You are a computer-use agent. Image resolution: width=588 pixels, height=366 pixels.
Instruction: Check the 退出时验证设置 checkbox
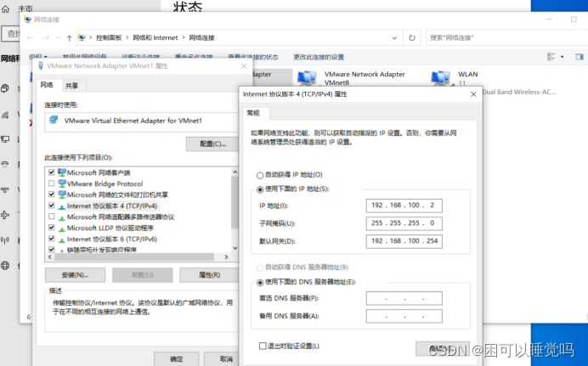pos(263,346)
